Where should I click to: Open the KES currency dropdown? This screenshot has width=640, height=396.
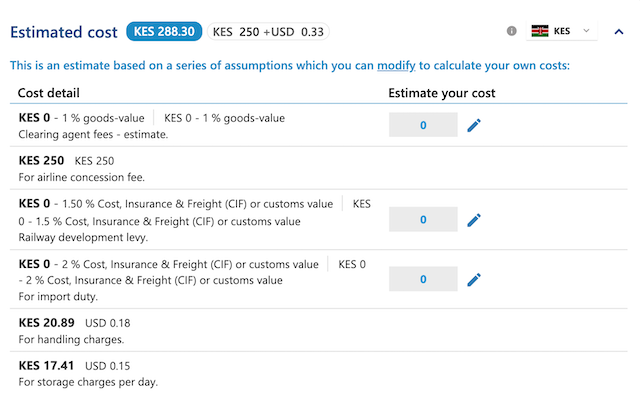[x=562, y=31]
